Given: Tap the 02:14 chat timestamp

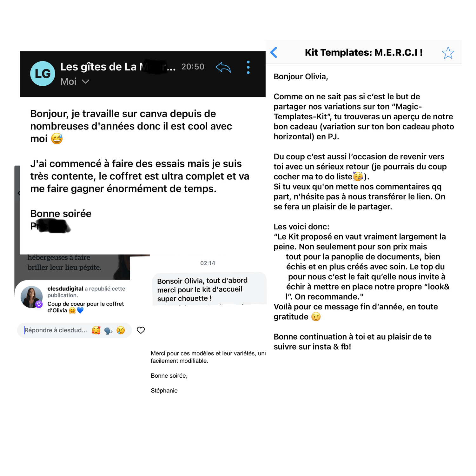Looking at the screenshot, I should coord(208,263).
